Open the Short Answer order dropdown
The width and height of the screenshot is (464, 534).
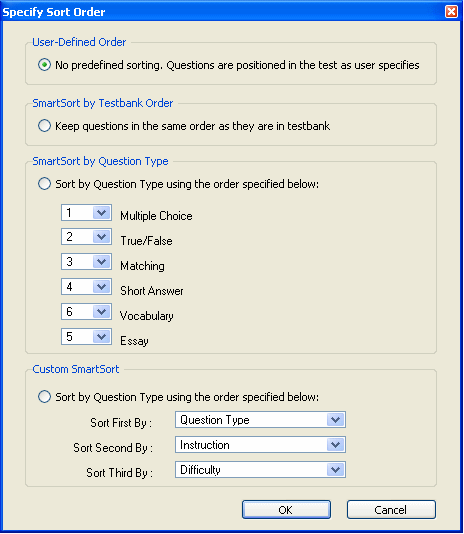point(101,287)
